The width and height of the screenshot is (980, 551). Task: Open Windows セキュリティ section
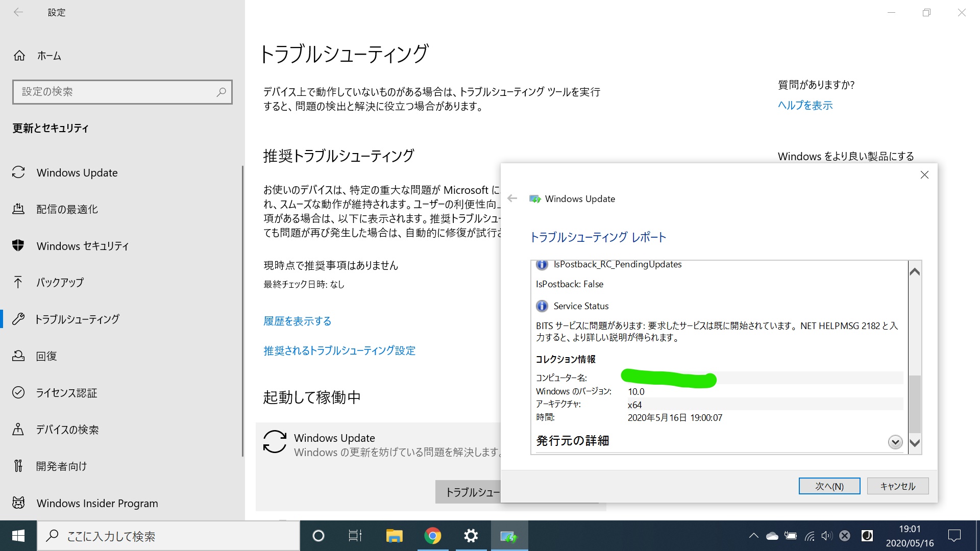[82, 246]
